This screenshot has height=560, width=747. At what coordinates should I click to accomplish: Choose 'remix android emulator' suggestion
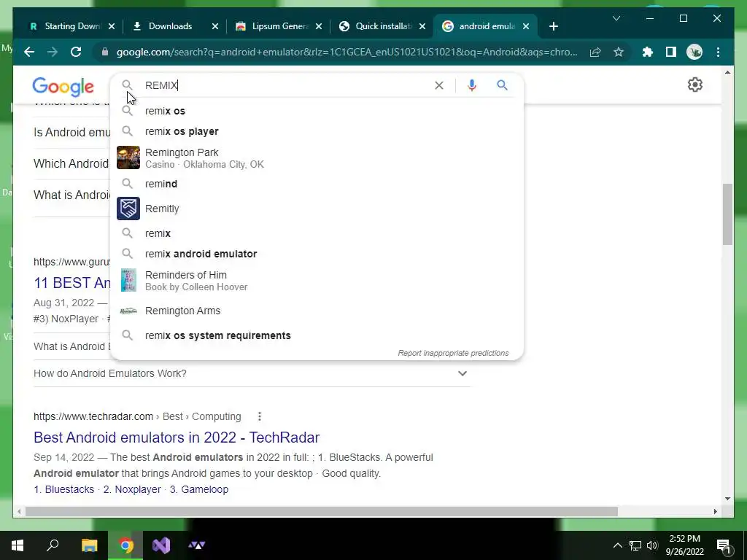point(317,254)
